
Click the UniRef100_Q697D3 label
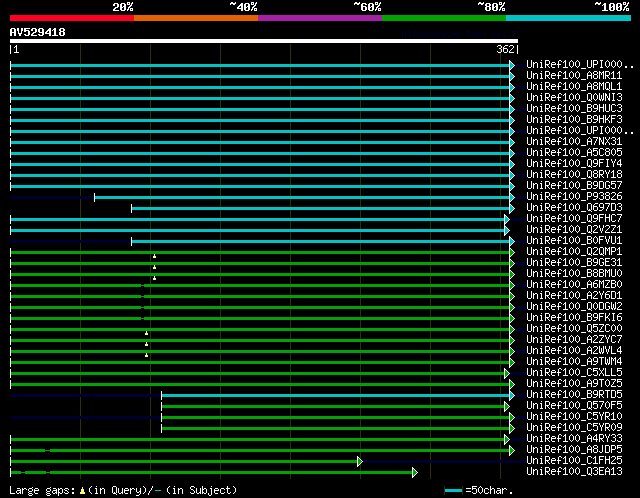574,208
